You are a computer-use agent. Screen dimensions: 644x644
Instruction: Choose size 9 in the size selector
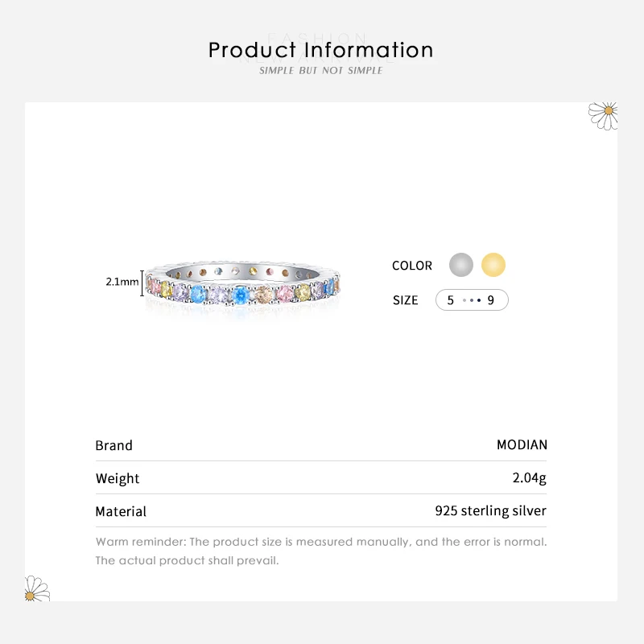coord(491,300)
